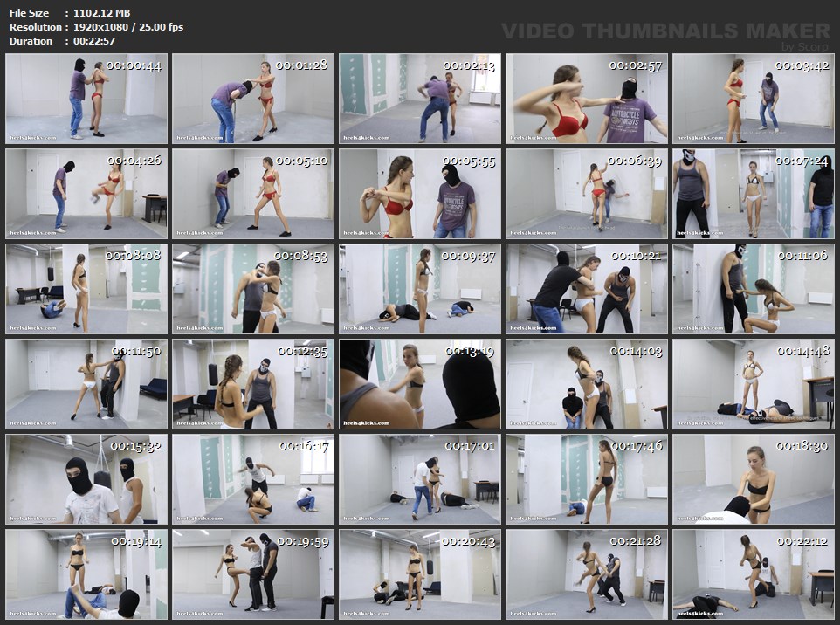Image resolution: width=840 pixels, height=625 pixels.
Task: Click the 00:08:08 thumbnail
Action: (x=86, y=289)
